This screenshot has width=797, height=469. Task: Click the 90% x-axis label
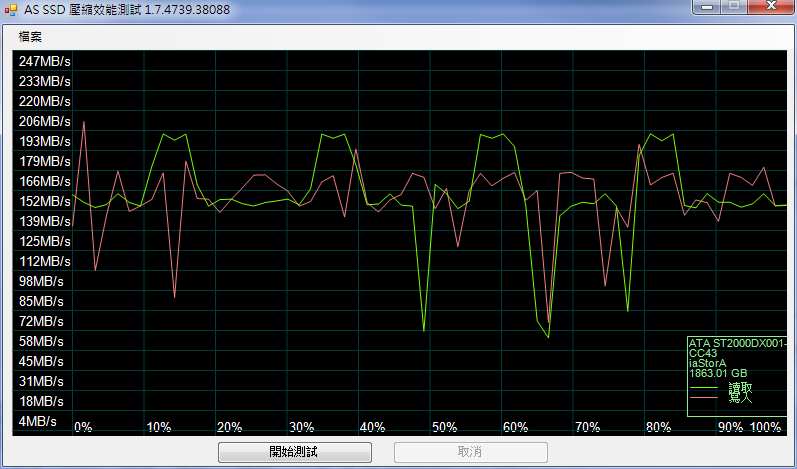[730, 427]
